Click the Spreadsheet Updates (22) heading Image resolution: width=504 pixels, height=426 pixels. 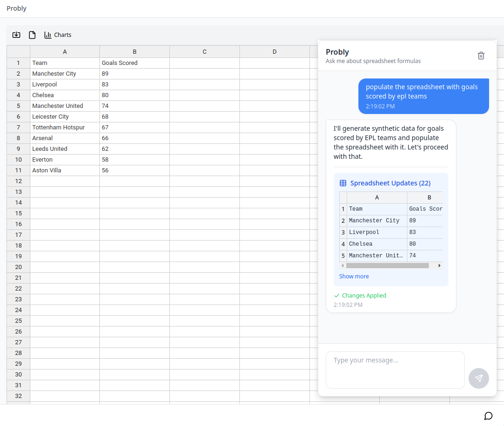(x=390, y=183)
